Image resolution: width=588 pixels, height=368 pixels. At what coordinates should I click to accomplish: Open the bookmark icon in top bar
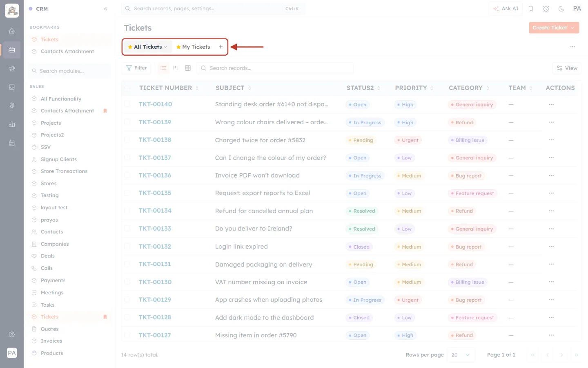(531, 9)
